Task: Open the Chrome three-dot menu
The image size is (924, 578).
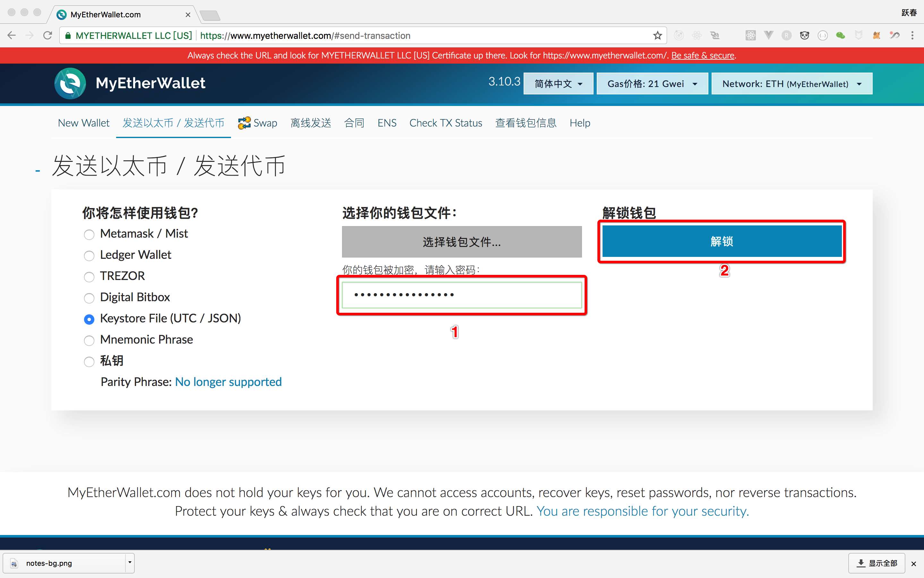Action: (912, 36)
